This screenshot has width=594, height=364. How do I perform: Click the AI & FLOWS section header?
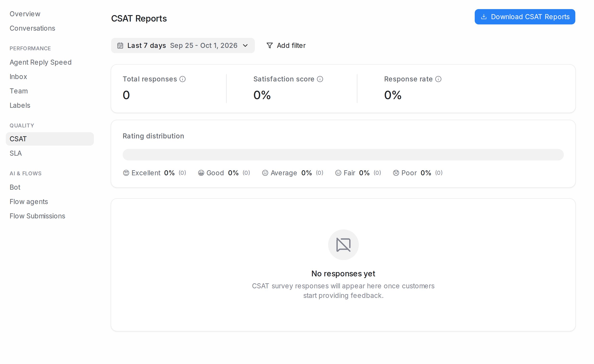pyautogui.click(x=26, y=173)
